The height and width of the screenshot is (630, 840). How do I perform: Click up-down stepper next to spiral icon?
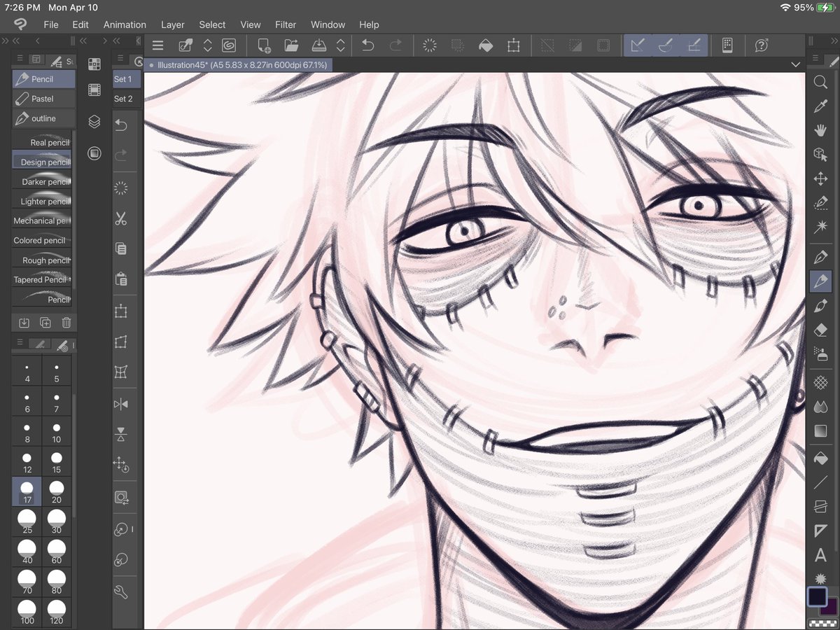[207, 45]
